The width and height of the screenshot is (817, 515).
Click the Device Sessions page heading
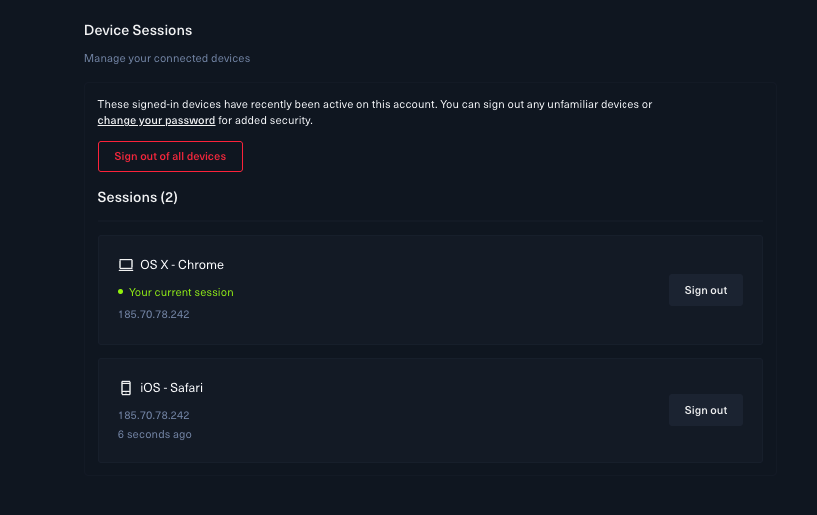(x=138, y=30)
